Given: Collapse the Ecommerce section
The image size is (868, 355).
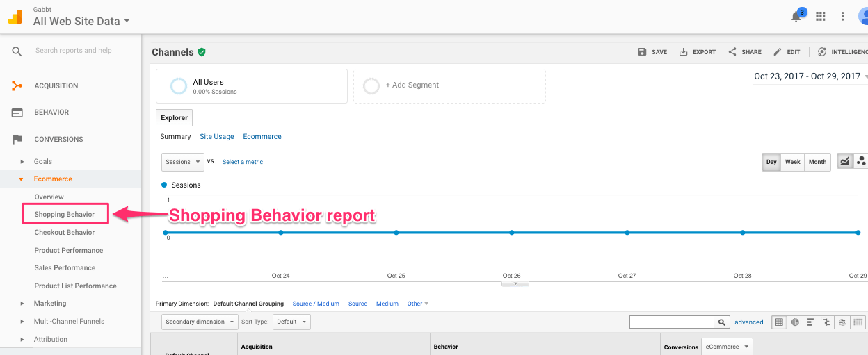Looking at the screenshot, I should [x=53, y=179].
